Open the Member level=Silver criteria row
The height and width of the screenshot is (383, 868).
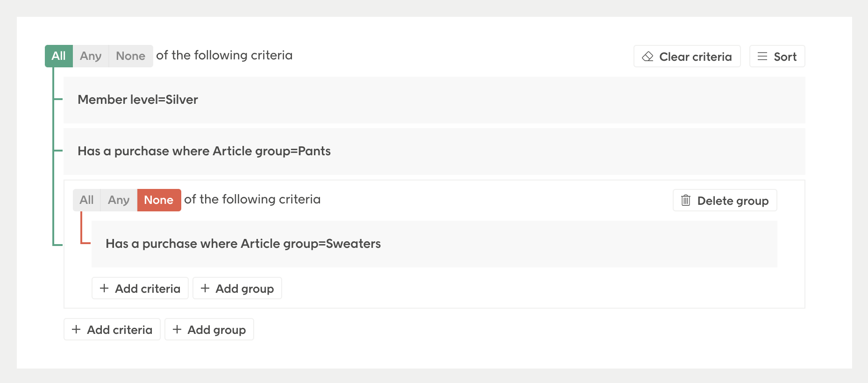[x=434, y=100]
